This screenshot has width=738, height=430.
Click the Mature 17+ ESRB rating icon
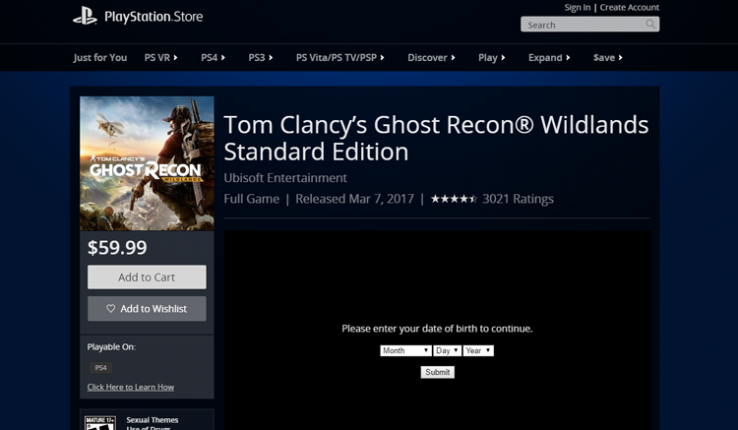pos(100,423)
